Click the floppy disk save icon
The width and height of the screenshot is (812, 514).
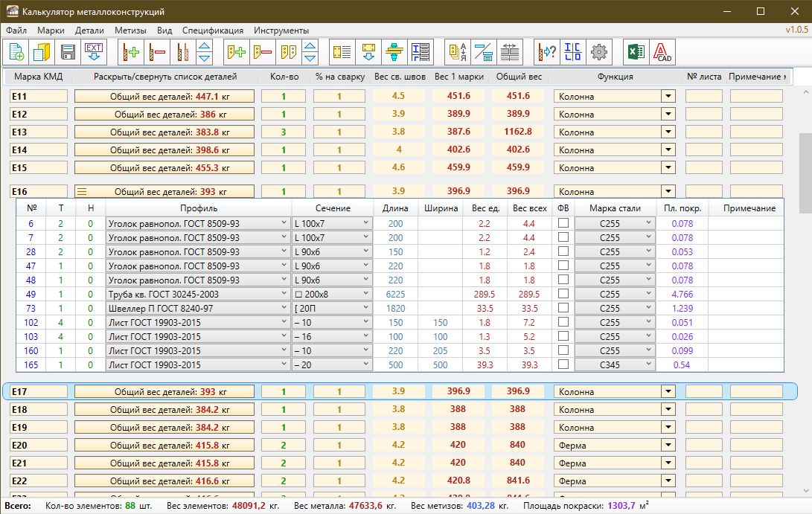click(68, 52)
